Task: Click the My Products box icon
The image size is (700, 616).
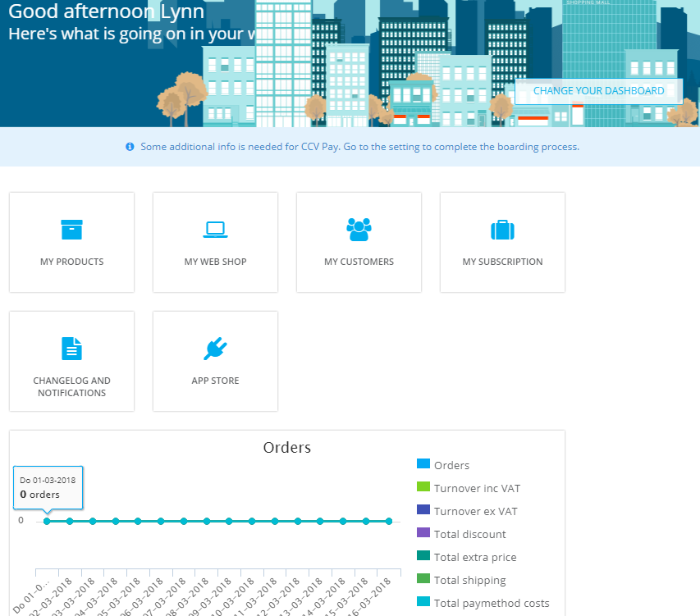Action: pyautogui.click(x=71, y=229)
